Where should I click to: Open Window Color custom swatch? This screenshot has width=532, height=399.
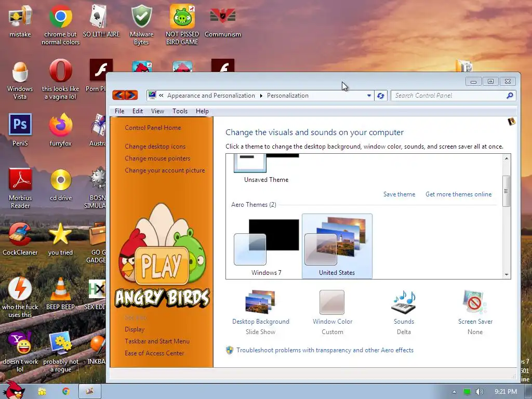[x=332, y=302]
